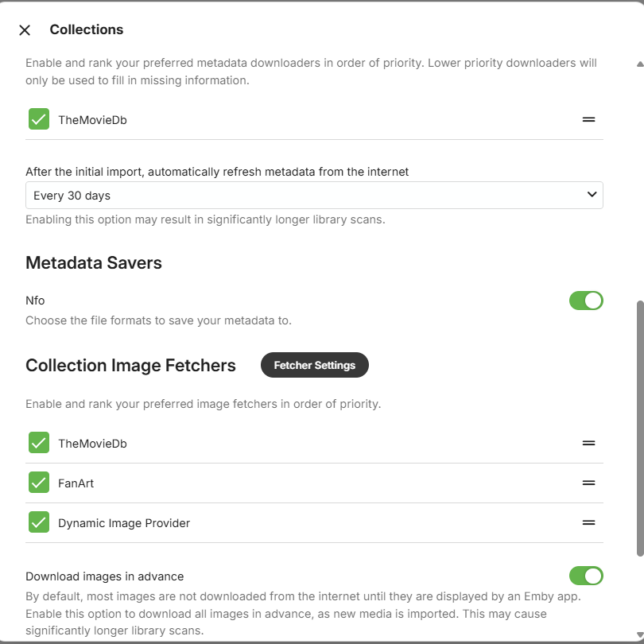This screenshot has height=644, width=644.
Task: Open the Every 30 days refresh dropdown
Action: coord(313,196)
